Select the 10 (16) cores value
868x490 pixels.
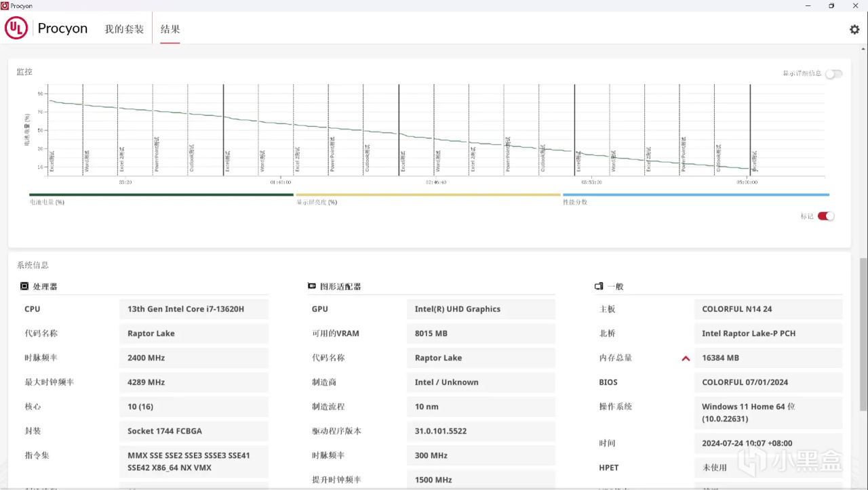click(194, 407)
